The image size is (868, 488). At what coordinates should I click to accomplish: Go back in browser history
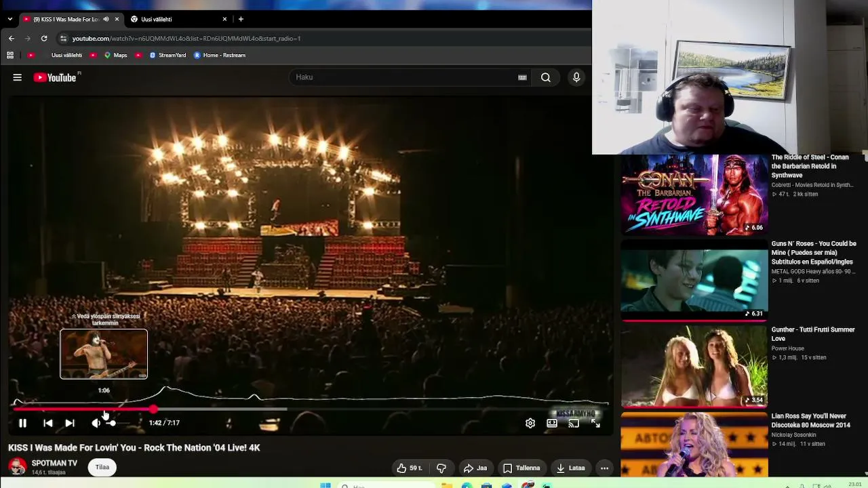tap(11, 39)
